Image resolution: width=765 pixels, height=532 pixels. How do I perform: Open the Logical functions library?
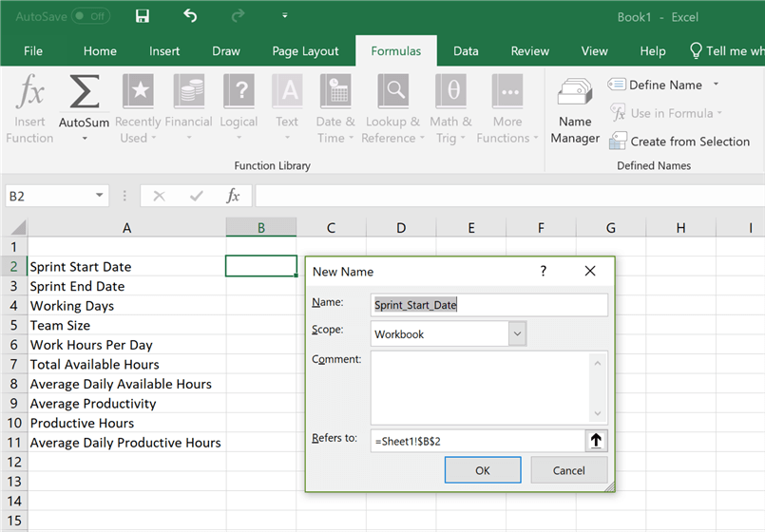[239, 110]
